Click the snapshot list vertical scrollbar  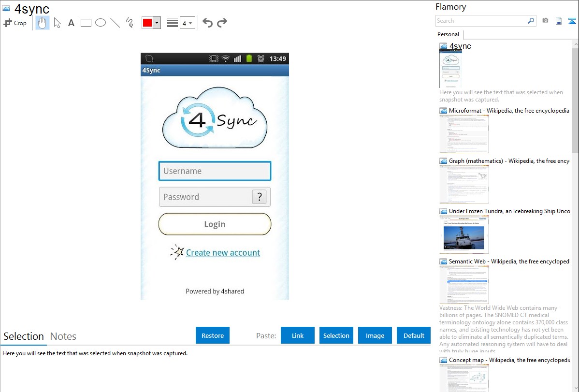click(x=575, y=100)
